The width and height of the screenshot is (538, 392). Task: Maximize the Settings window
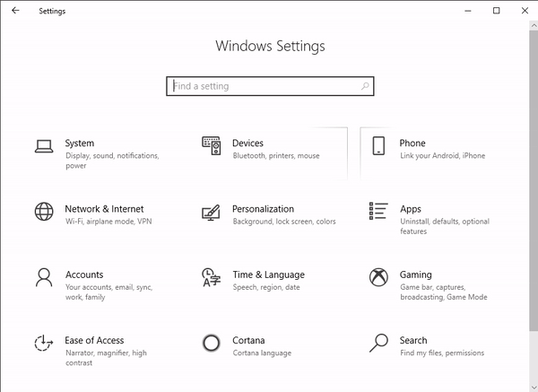coord(496,11)
